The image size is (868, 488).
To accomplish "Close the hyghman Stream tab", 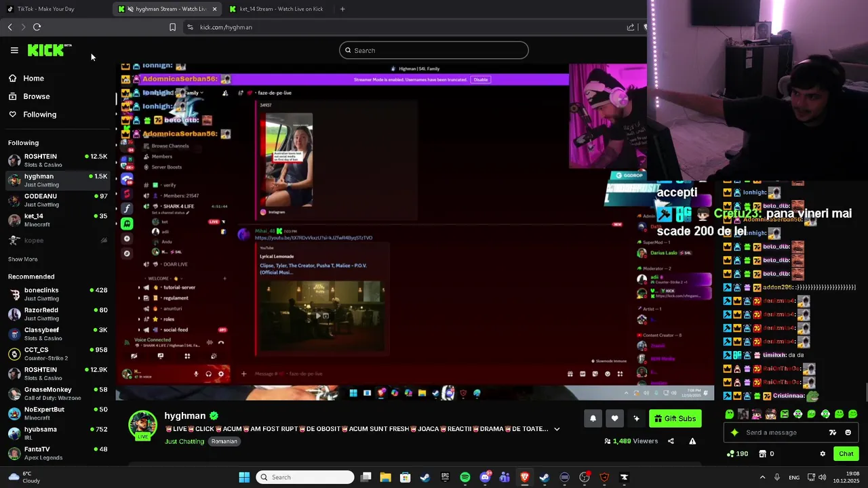I will pos(214,9).
